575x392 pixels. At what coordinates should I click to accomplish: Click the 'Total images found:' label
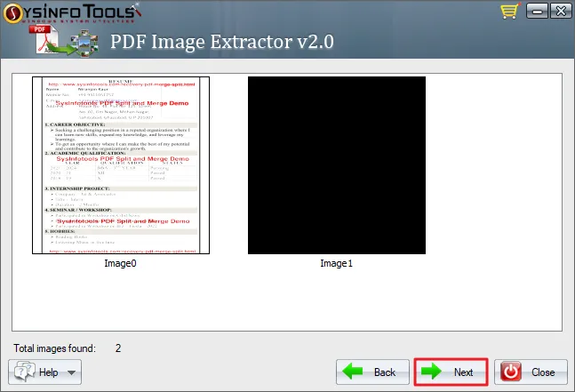[54, 348]
